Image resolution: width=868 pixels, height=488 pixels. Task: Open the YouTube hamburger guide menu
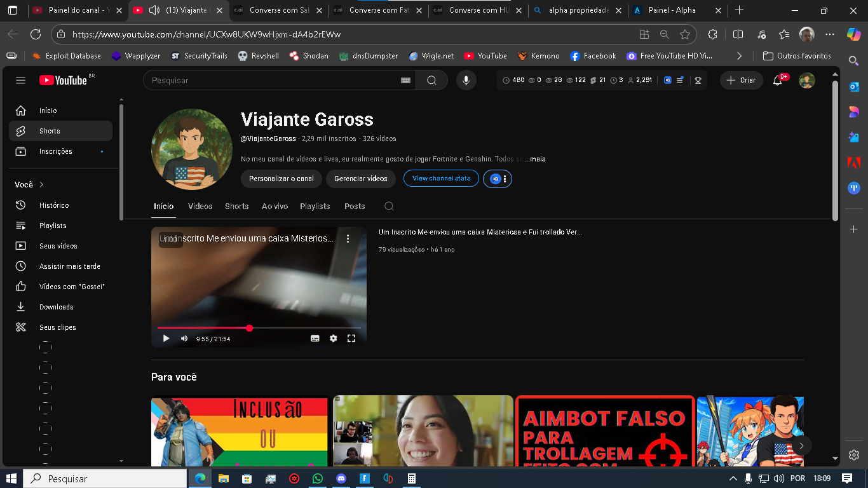coord(21,80)
